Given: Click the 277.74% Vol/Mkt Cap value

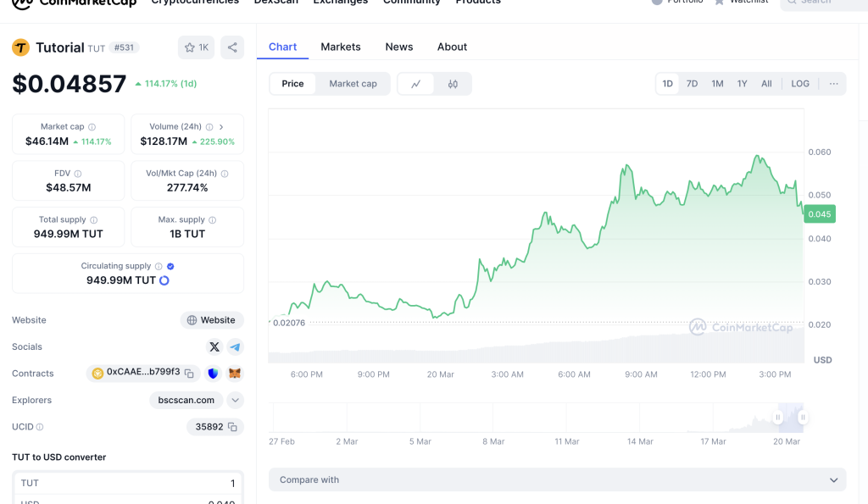Looking at the screenshot, I should pyautogui.click(x=187, y=188).
